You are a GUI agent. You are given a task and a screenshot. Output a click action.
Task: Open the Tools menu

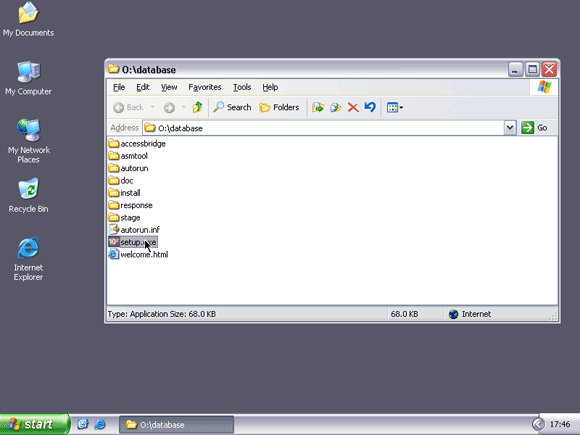pyautogui.click(x=242, y=87)
